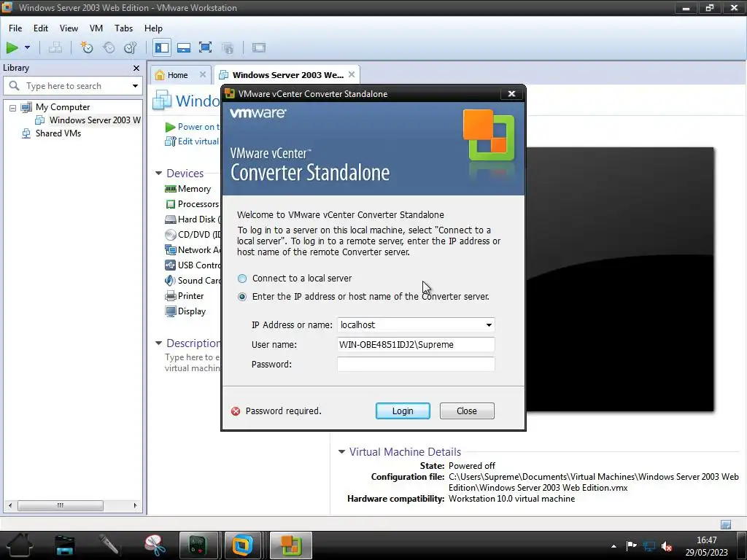The image size is (747, 560).
Task: Click Edit virtual machine settings link
Action: pos(198,141)
